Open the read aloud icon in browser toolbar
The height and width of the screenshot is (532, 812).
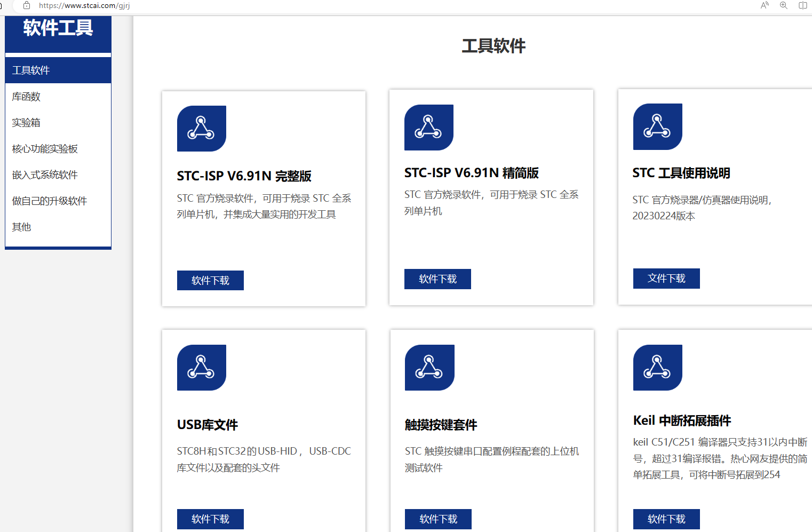click(765, 5)
